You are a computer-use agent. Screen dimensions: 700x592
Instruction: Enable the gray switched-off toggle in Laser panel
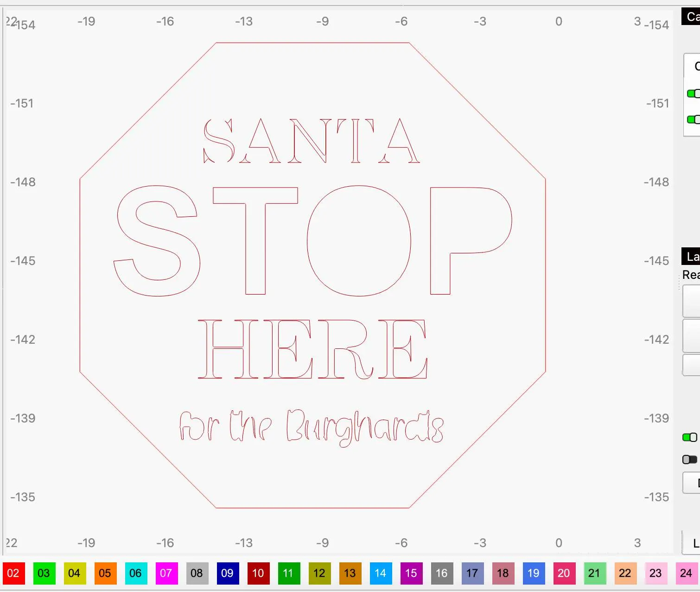[x=689, y=460]
